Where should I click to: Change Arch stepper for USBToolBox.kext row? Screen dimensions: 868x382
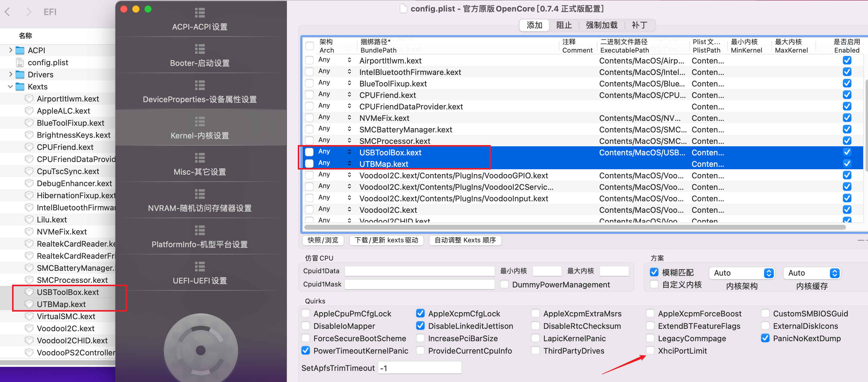[349, 152]
